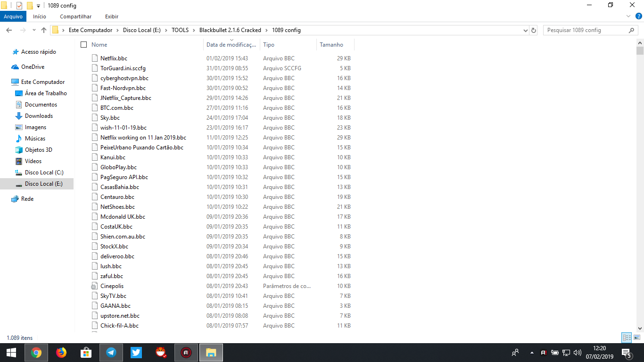Launch Google Chrome from taskbar

tap(36, 353)
